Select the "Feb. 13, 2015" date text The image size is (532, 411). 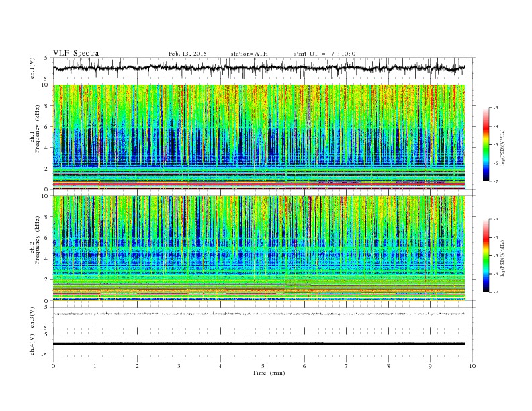tap(187, 54)
